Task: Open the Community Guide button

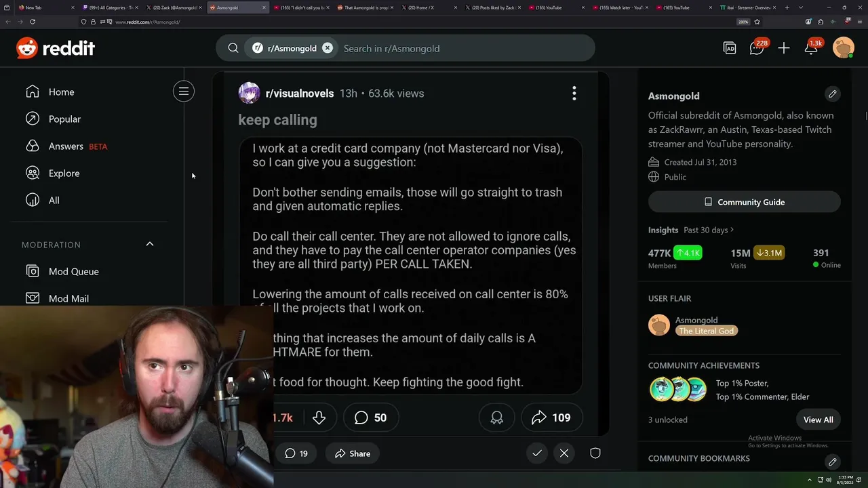Action: pyautogui.click(x=745, y=202)
